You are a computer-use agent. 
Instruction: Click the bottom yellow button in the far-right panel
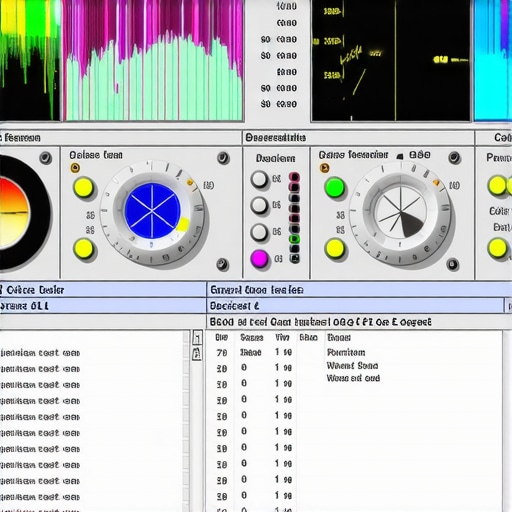(x=497, y=248)
